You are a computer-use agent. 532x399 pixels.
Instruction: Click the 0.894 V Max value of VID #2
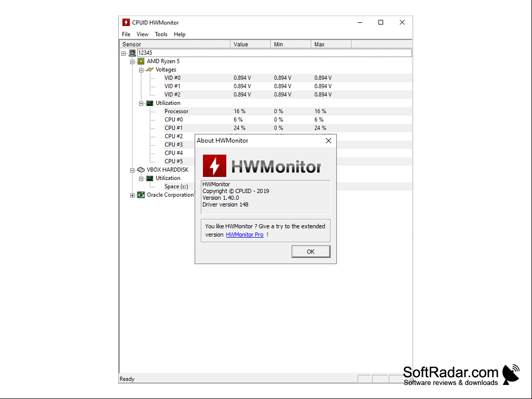click(x=323, y=94)
